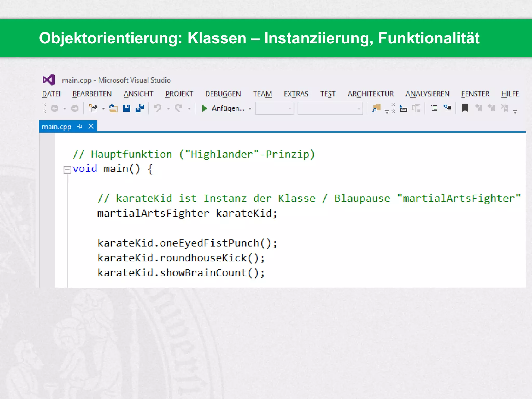Open the Navigate Backward history dropdown
Image resolution: width=532 pixels, height=399 pixels.
click(65, 109)
